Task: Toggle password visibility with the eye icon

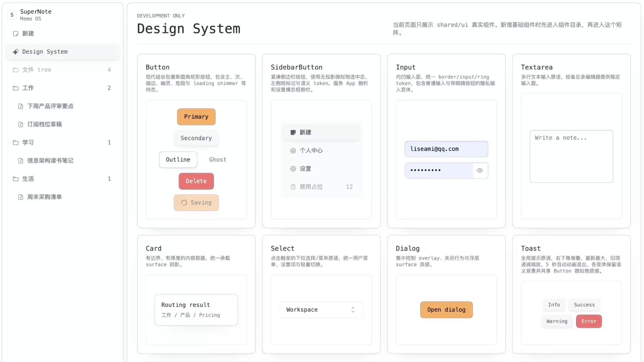Action: pos(480,170)
